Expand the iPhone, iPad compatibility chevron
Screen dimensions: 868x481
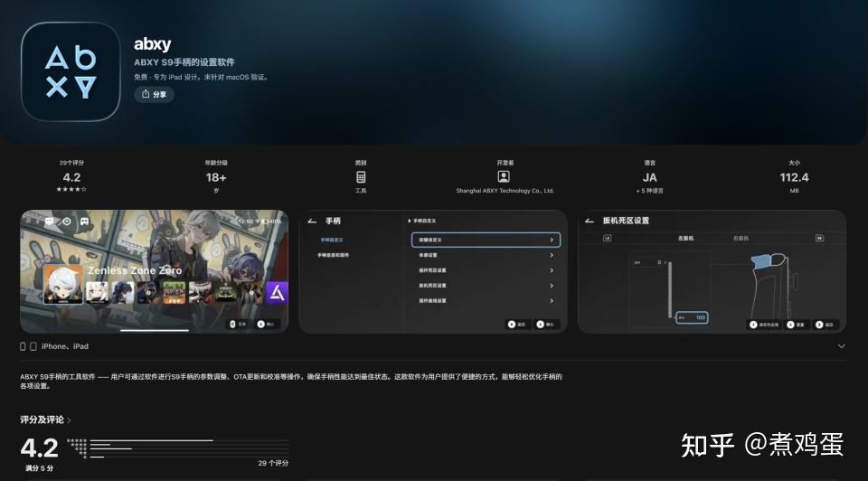[x=841, y=346]
